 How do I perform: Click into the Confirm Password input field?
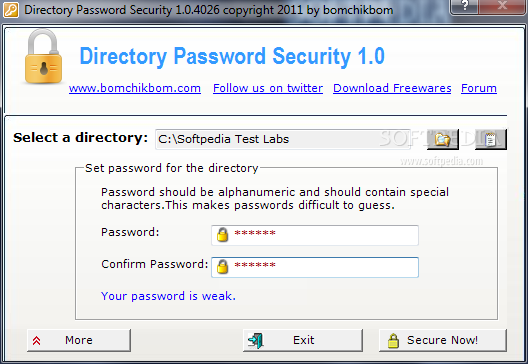coord(315,267)
